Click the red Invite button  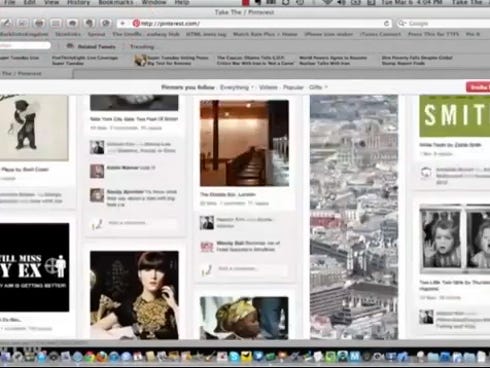pyautogui.click(x=478, y=87)
